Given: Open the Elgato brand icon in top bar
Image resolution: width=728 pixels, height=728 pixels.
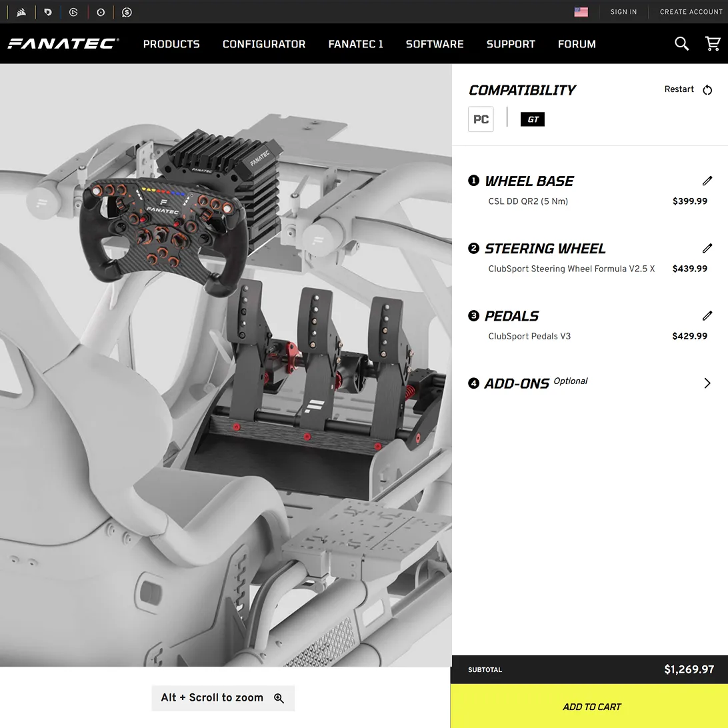Looking at the screenshot, I should 74,12.
